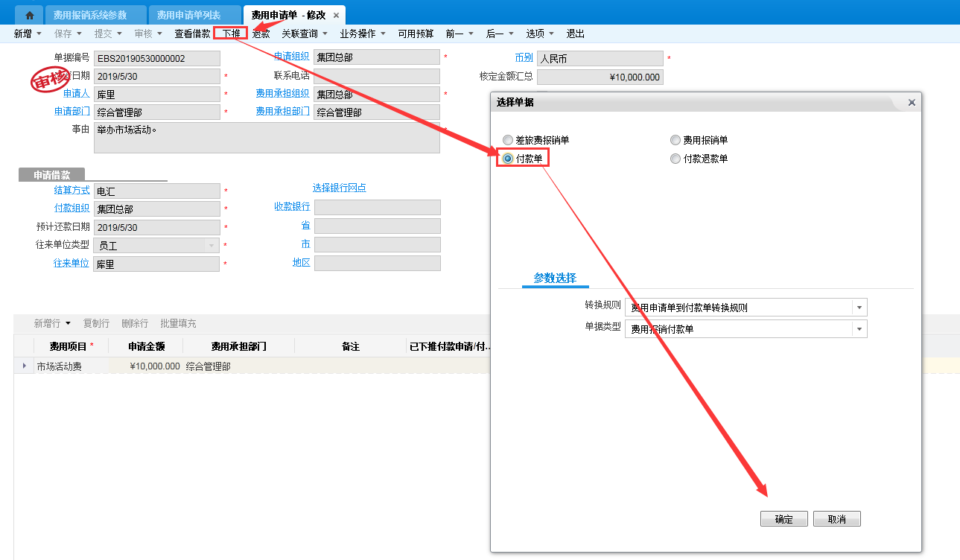Viewport: 960px width, 560px height.
Task: Close the 费用申请单-修改 tab
Action: pyautogui.click(x=336, y=16)
